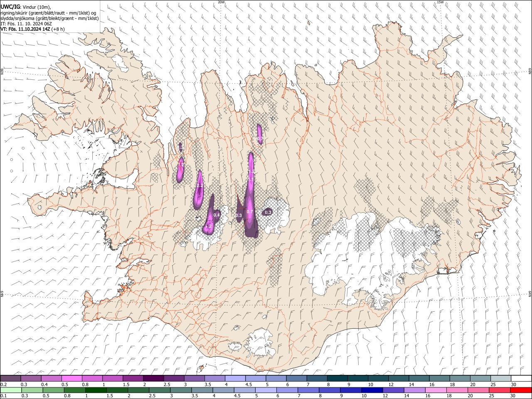Click the 20W longitude label
The image size is (532, 399).
tap(221, 2)
